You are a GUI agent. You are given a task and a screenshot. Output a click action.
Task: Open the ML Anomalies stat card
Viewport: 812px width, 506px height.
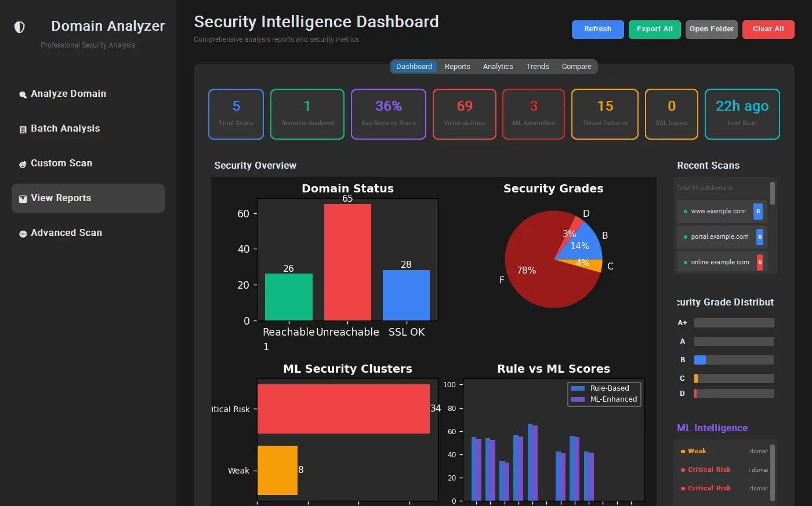tap(534, 114)
